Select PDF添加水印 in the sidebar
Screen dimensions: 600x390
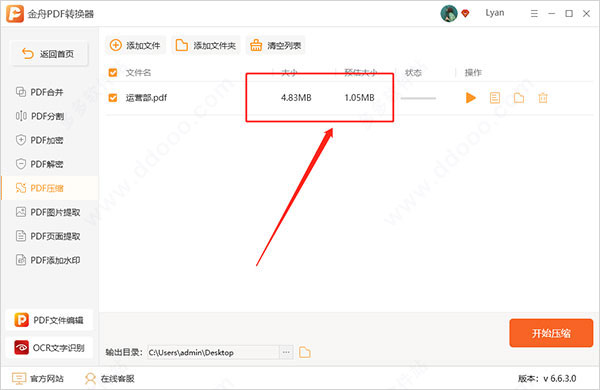[x=50, y=260]
